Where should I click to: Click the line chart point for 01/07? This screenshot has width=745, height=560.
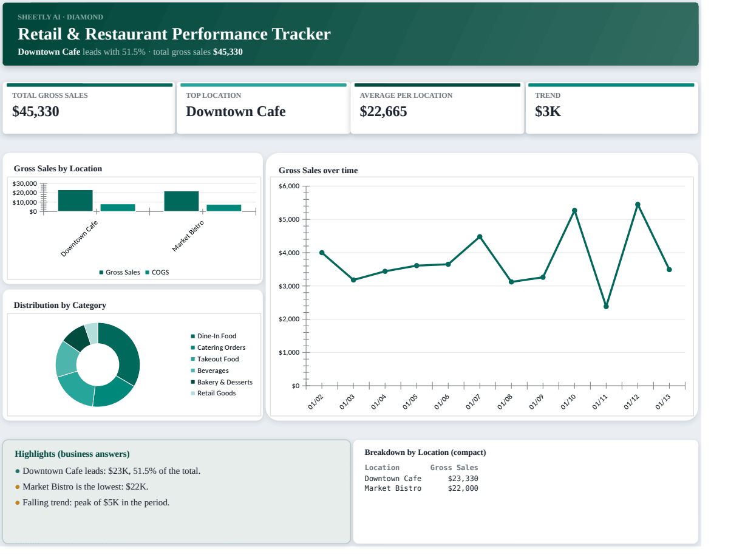pos(480,237)
